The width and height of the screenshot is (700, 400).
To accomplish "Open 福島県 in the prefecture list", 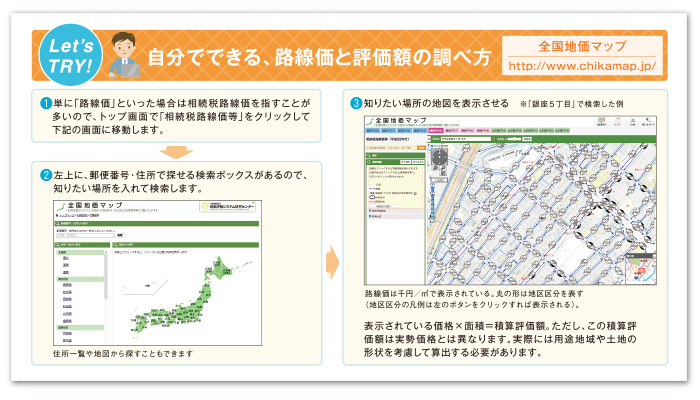I will (x=67, y=321).
